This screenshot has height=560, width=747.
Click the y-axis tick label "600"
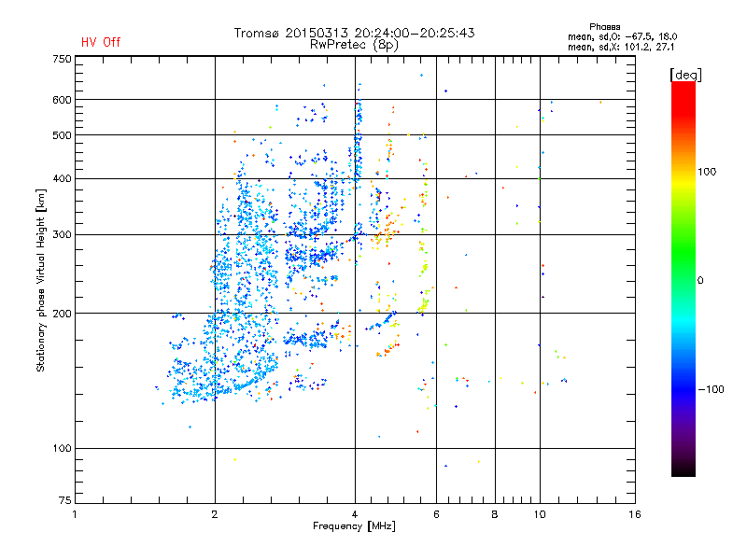62,100
